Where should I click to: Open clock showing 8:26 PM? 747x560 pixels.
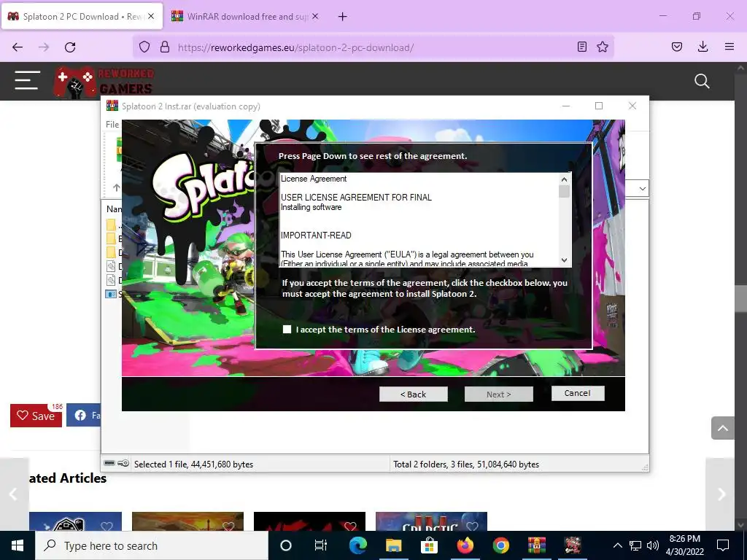[684, 545]
